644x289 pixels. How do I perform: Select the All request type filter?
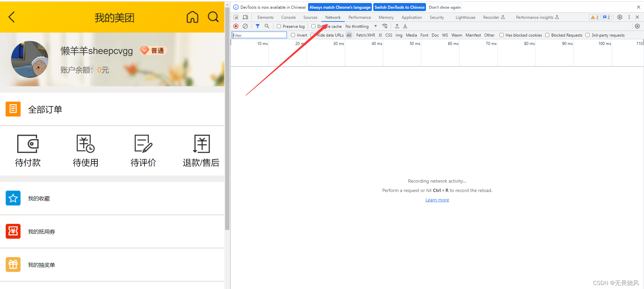coord(349,35)
